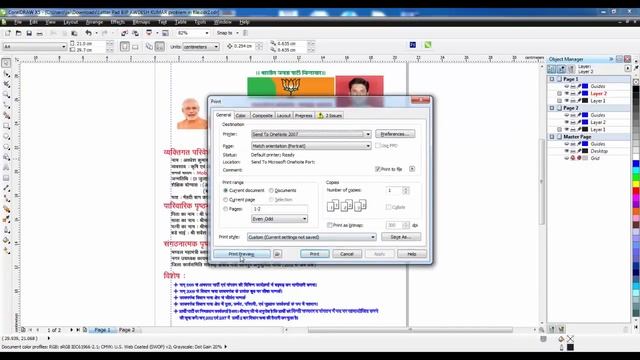Select the Current document radio button

coord(225,191)
